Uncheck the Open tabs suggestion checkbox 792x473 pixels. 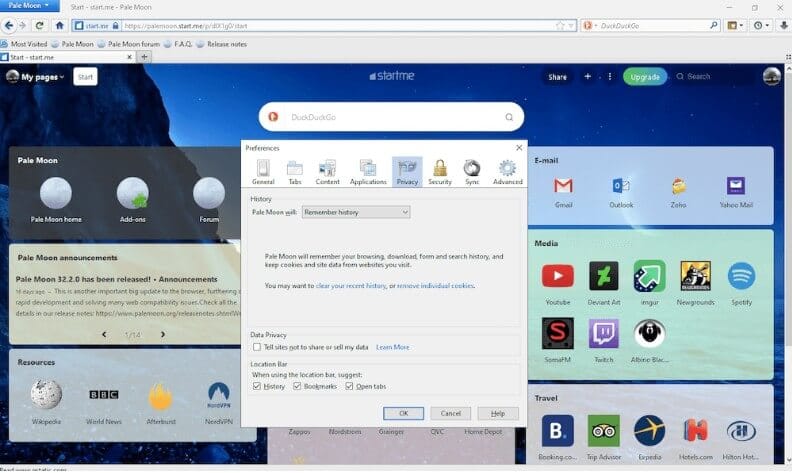[x=349, y=386]
